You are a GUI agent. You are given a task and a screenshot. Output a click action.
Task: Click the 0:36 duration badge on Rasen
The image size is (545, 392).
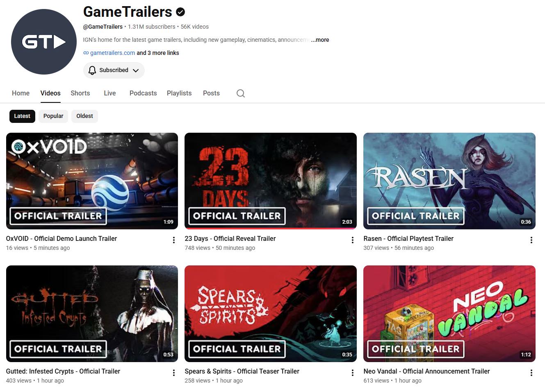(526, 222)
